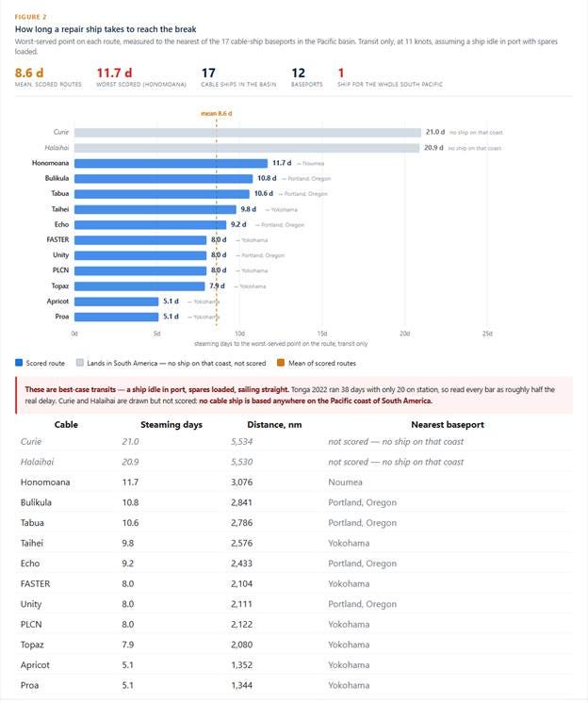The width and height of the screenshot is (588, 703).
Task: Select the gray Curie bar
Action: [248, 132]
